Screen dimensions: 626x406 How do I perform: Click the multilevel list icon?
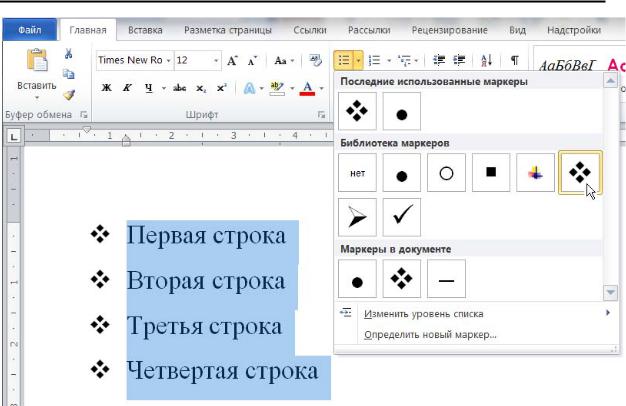[x=404, y=61]
